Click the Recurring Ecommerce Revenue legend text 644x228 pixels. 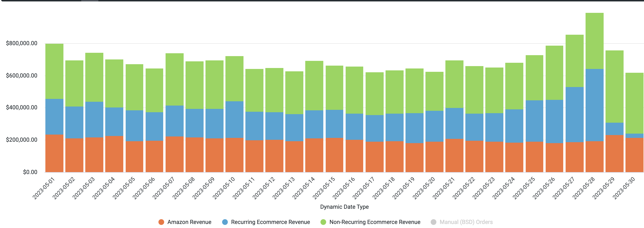point(270,222)
